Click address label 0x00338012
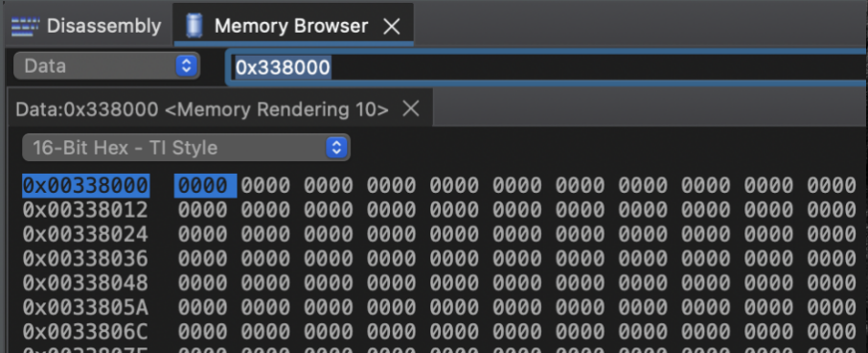Viewport: 868px width, 353px height. coord(86,210)
